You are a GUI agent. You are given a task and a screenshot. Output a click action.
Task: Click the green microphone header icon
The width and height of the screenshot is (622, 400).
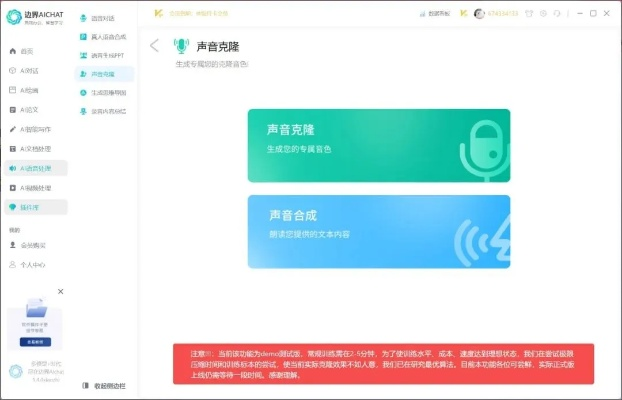[x=181, y=46]
